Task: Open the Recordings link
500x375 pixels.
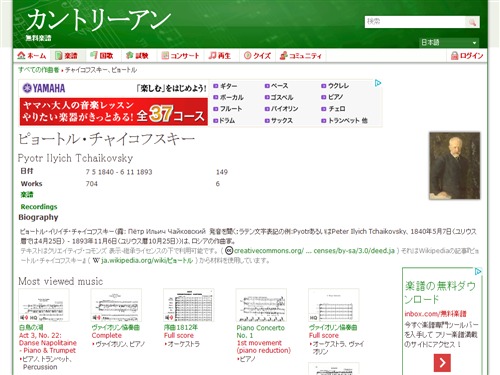Action: [x=39, y=207]
